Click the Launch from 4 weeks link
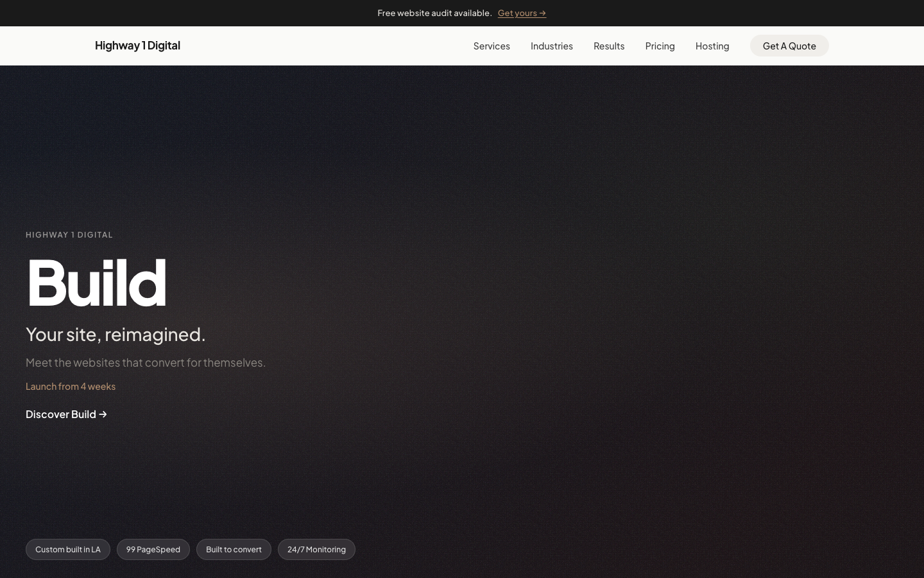Screen dimensions: 924x578 (71, 386)
